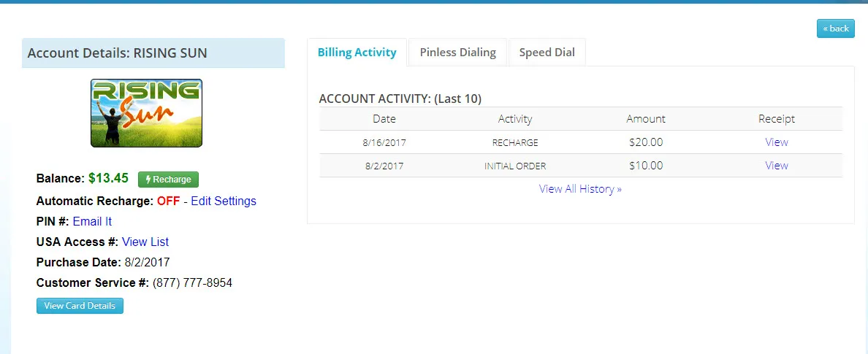This screenshot has width=868, height=354.
Task: Open the View All History link
Action: (580, 189)
